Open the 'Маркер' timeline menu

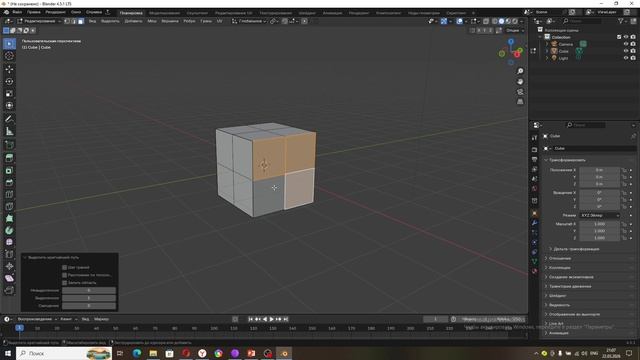click(x=101, y=319)
